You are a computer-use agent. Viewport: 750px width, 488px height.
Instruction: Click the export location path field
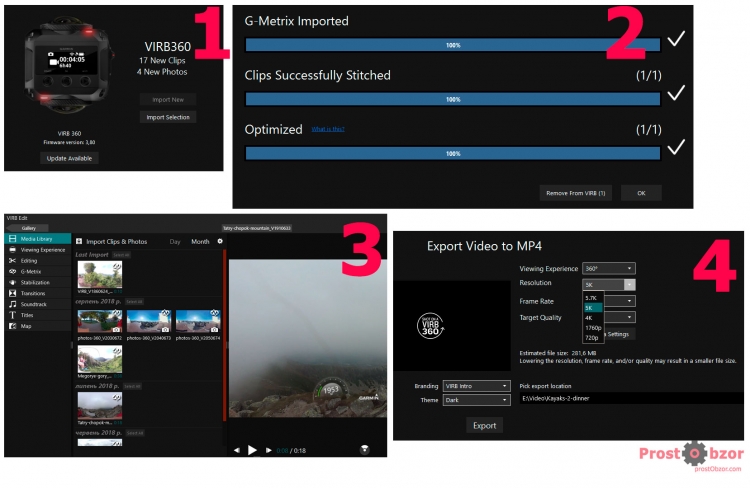click(631, 398)
